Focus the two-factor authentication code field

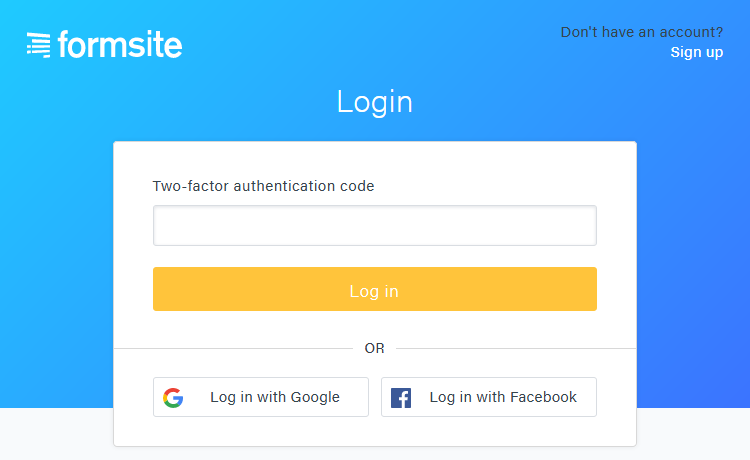point(375,226)
